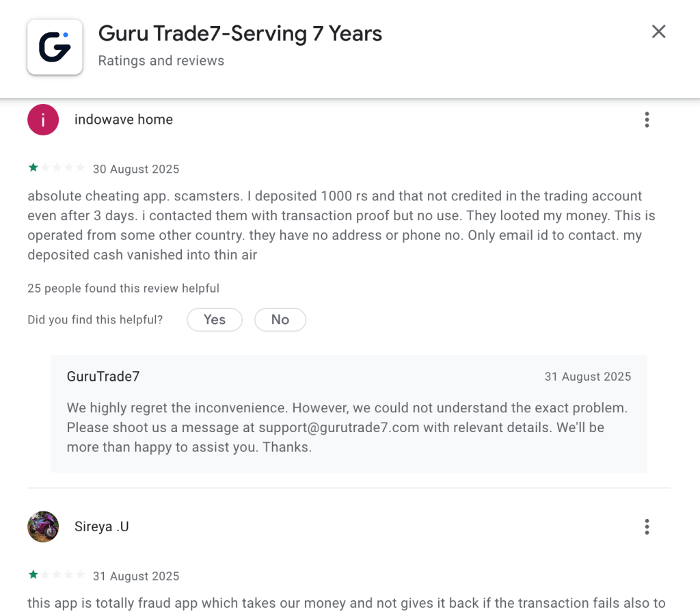700x616 pixels.
Task: Select No for review helpfulness
Action: click(x=280, y=319)
